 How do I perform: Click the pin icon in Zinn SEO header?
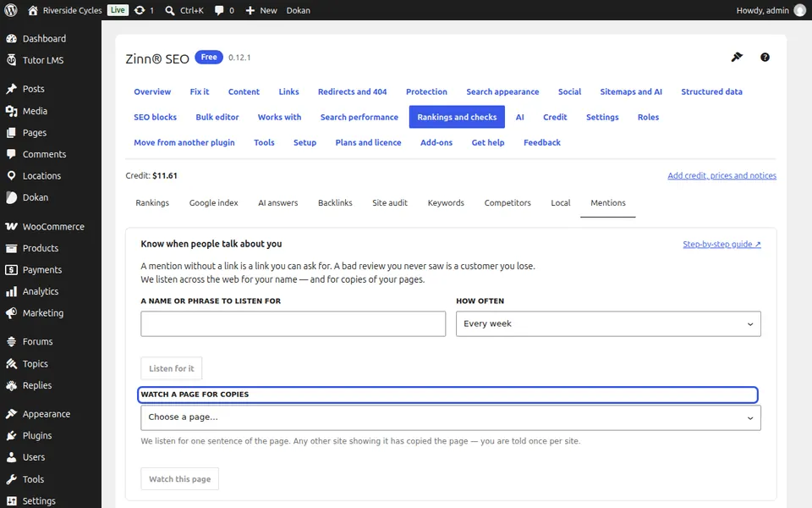[x=737, y=57]
